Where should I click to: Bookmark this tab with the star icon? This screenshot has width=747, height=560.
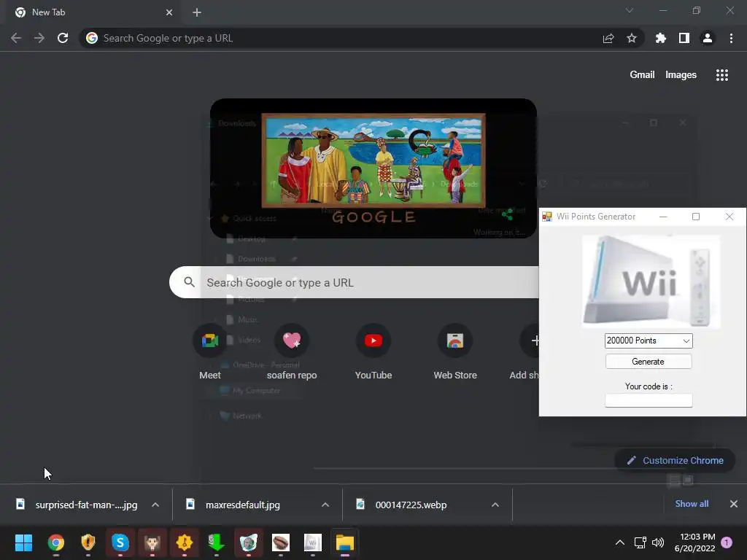(x=632, y=38)
